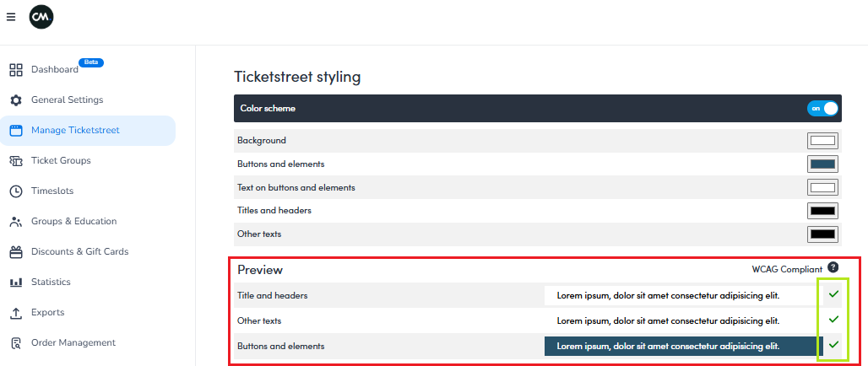Toggle the Color scheme switch off

tap(823, 109)
